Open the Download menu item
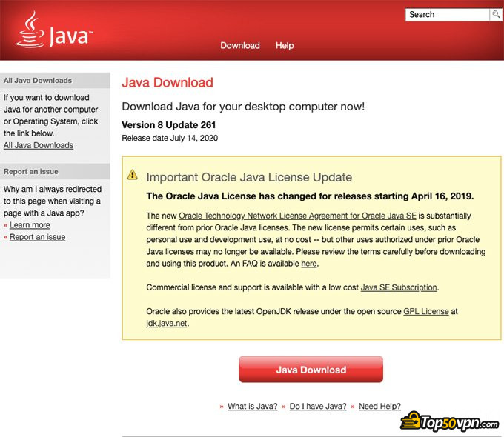 240,45
